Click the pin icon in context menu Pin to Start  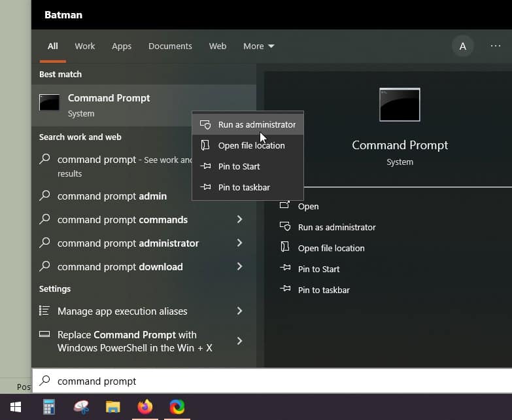[205, 166]
